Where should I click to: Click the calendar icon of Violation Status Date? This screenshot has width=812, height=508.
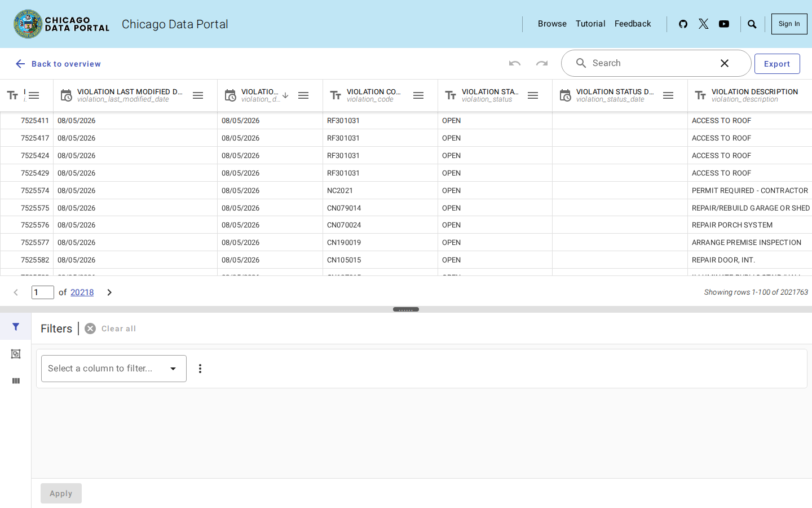coord(565,95)
